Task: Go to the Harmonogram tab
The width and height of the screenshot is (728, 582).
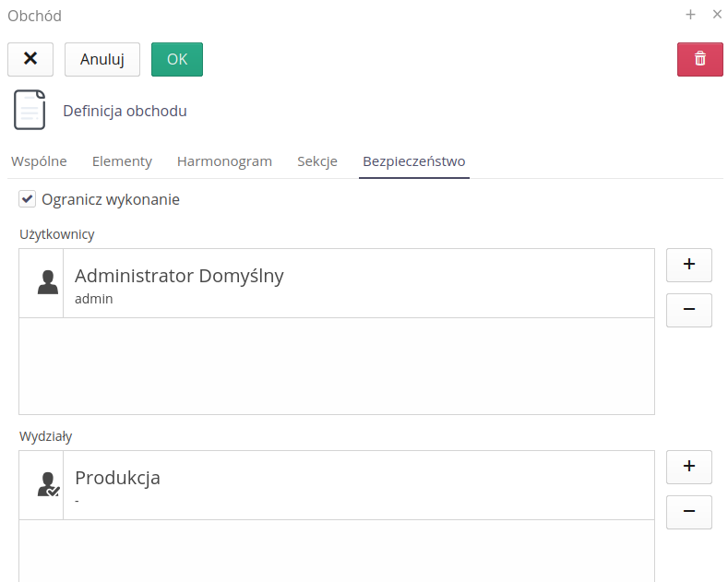Action: pyautogui.click(x=224, y=161)
